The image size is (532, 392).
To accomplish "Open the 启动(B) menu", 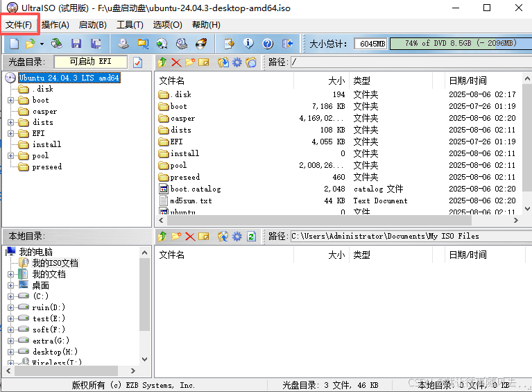I will tap(93, 25).
